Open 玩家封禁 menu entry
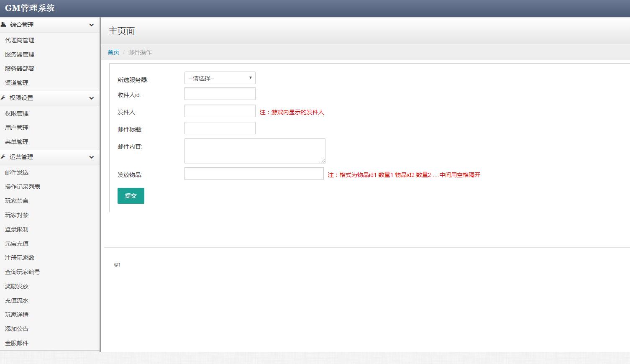The image size is (630, 364). tap(17, 215)
